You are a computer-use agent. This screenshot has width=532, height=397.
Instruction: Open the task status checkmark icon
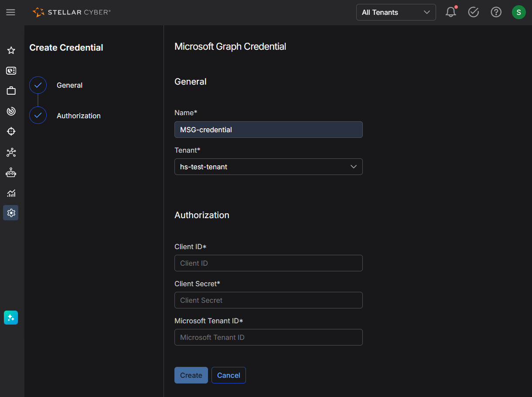tap(474, 12)
